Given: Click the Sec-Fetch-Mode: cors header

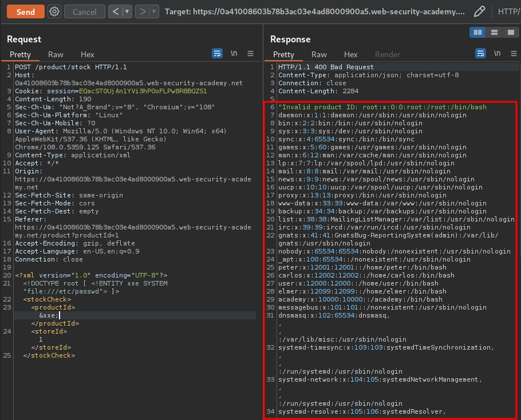Looking at the screenshot, I should [x=55, y=203].
